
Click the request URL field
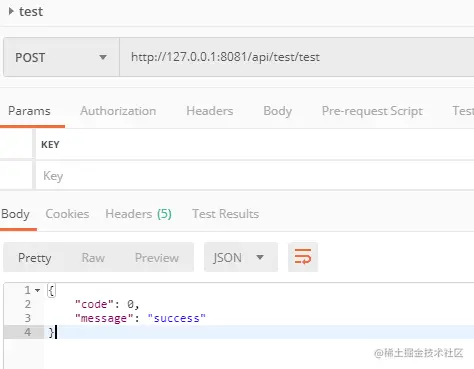pos(297,57)
